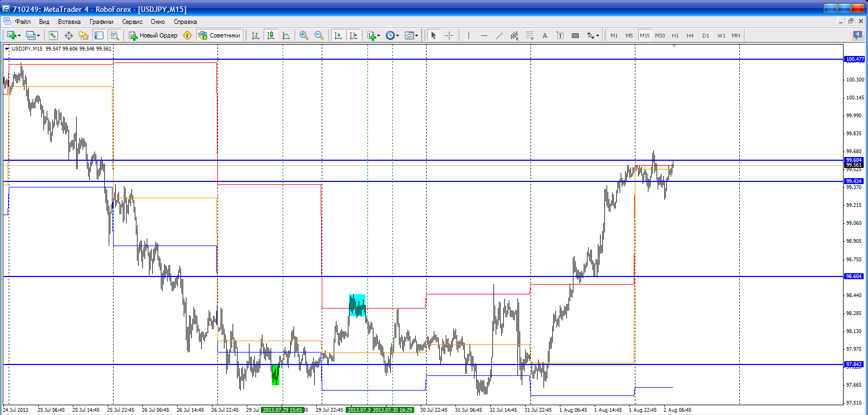The width and height of the screenshot is (868, 415).
Task: Select the horizontal line drawing tool
Action: (484, 35)
